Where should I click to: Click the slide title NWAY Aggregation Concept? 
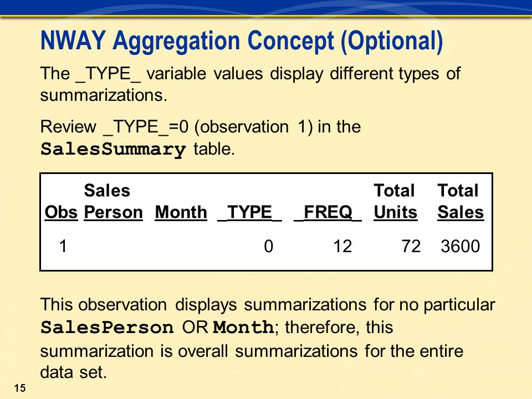pyautogui.click(x=242, y=42)
